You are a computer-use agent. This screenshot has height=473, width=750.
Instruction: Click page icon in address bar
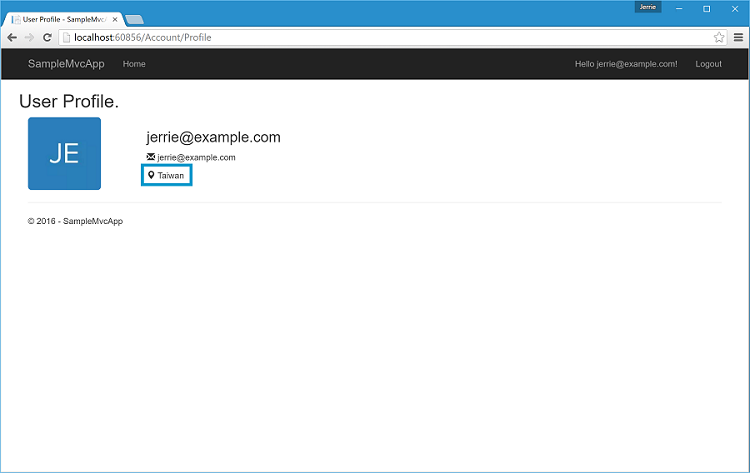coord(66,37)
